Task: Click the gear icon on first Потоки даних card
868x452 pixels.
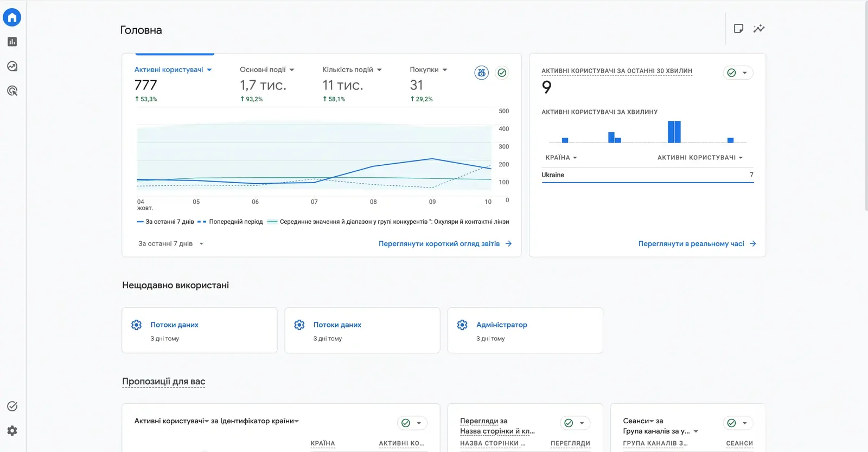Action: click(137, 325)
